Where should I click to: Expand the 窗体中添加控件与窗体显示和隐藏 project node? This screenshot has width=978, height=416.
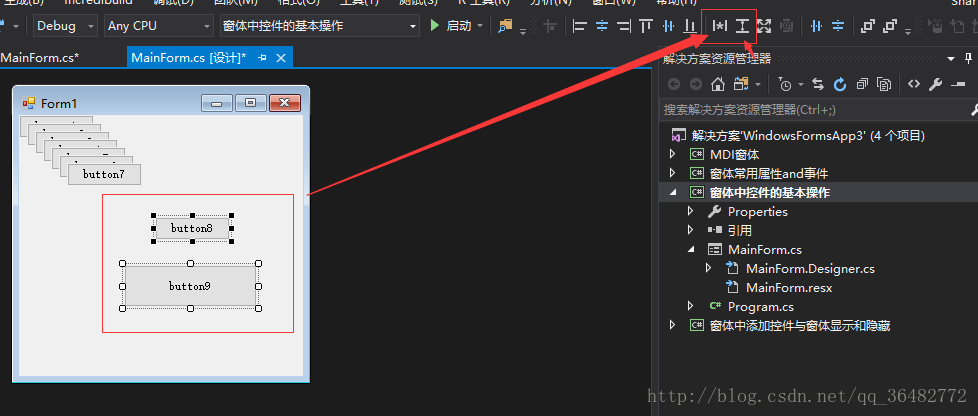coord(672,325)
